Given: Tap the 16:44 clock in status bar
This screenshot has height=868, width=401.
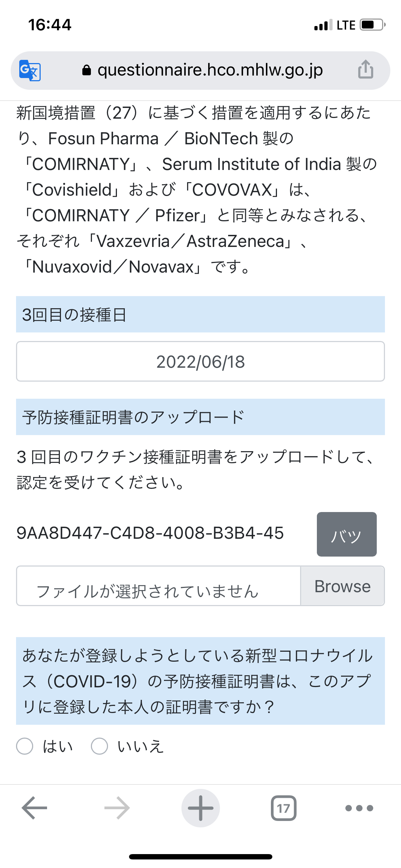Looking at the screenshot, I should 50,25.
